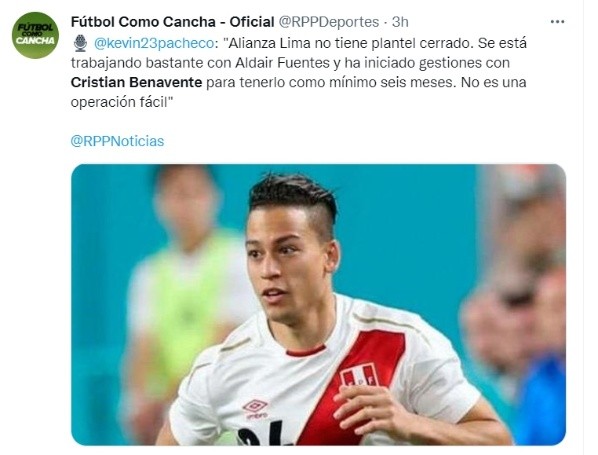
Task: Open the Fútbol Como Cancha profile avatar
Action: point(35,35)
